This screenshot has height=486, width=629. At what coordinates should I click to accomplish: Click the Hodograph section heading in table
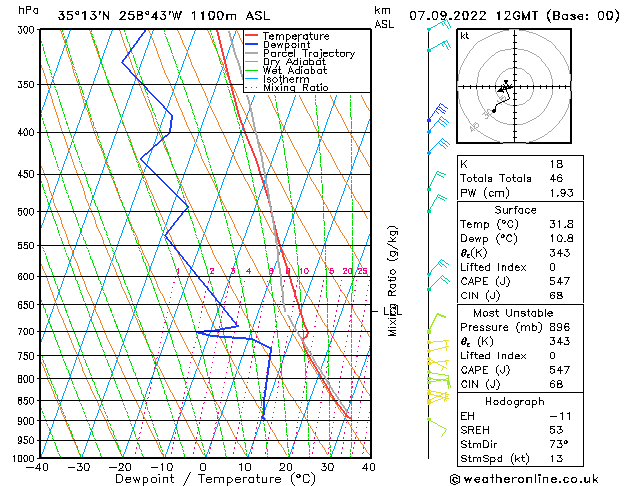[x=515, y=401]
